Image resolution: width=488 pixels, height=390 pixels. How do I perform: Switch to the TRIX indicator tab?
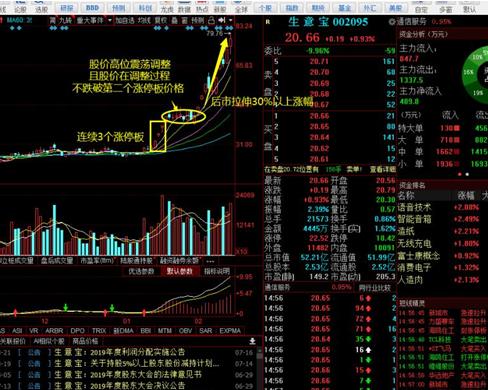(x=99, y=331)
